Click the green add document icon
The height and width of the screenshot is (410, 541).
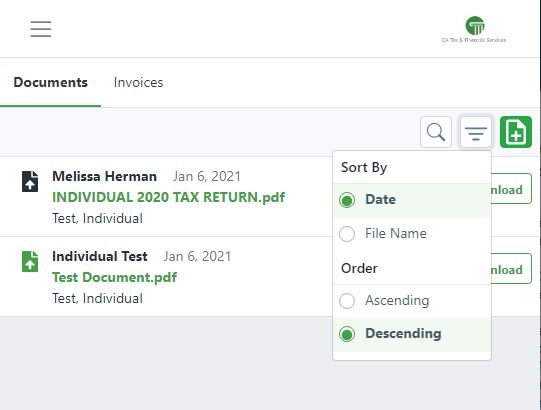click(516, 132)
